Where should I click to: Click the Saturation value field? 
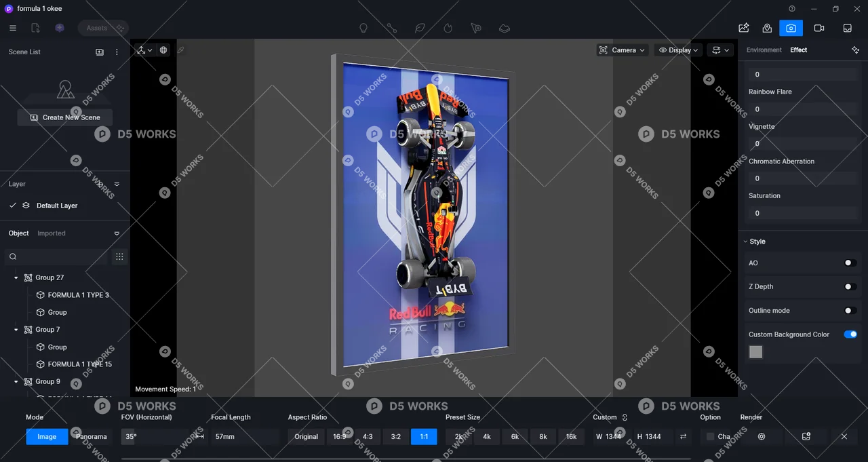[803, 213]
